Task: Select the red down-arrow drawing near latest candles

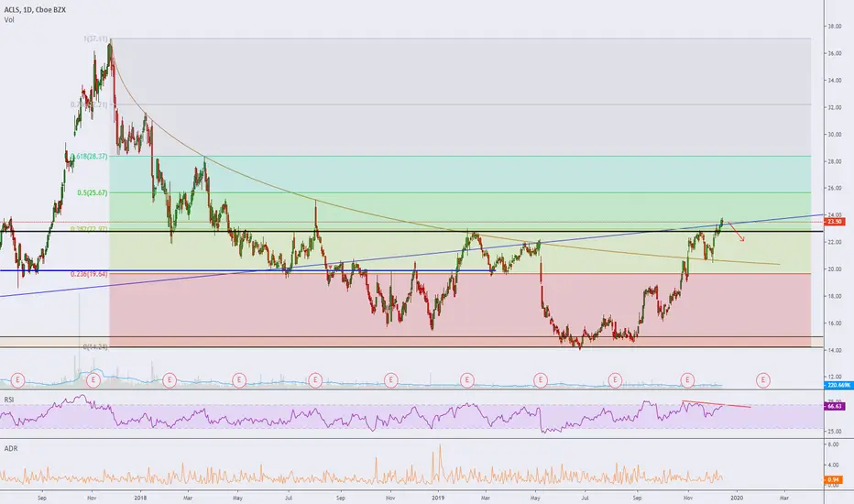Action: pyautogui.click(x=737, y=231)
